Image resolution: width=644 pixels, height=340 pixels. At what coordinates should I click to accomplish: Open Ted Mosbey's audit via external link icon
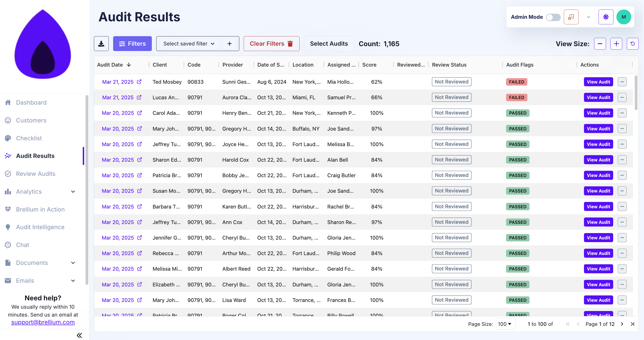pyautogui.click(x=139, y=82)
